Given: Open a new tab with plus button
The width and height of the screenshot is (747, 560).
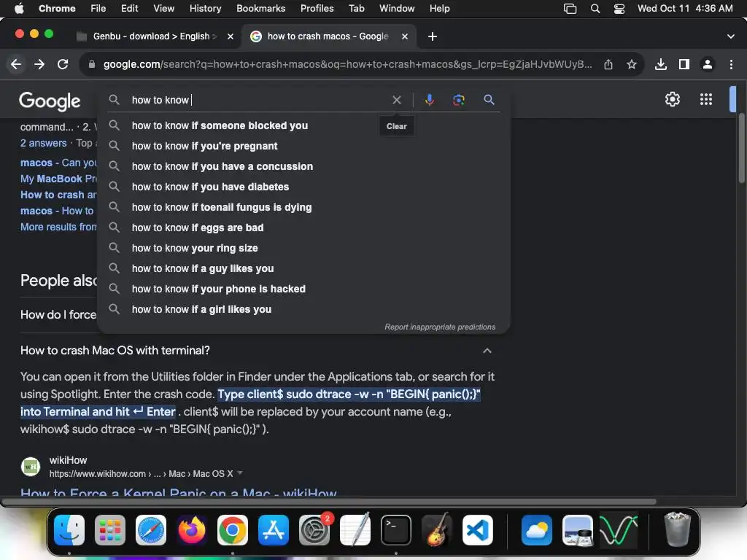Looking at the screenshot, I should [433, 36].
